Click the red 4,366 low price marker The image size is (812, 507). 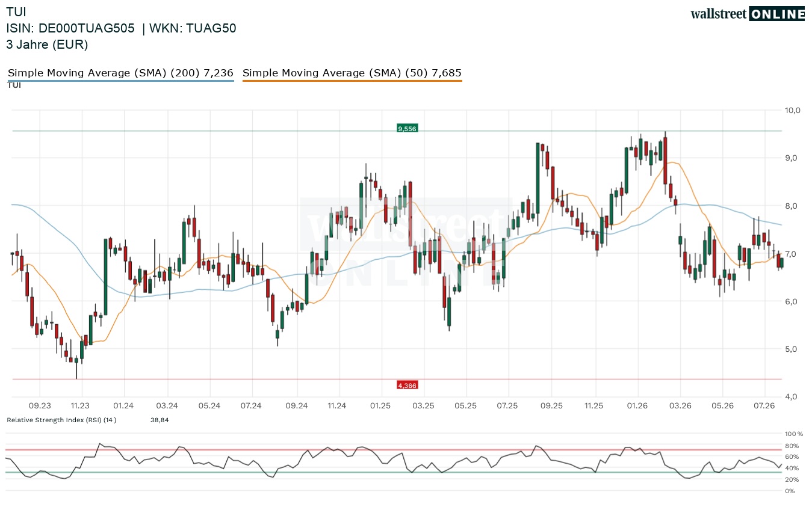coord(407,385)
